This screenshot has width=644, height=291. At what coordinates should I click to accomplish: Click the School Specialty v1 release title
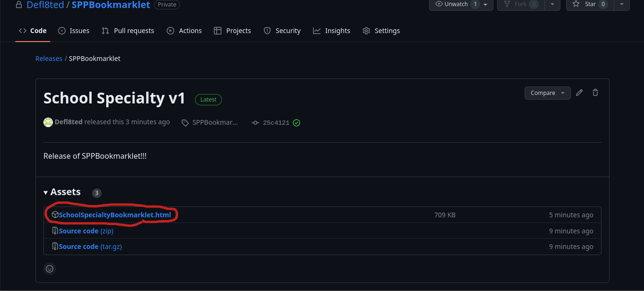click(x=114, y=98)
